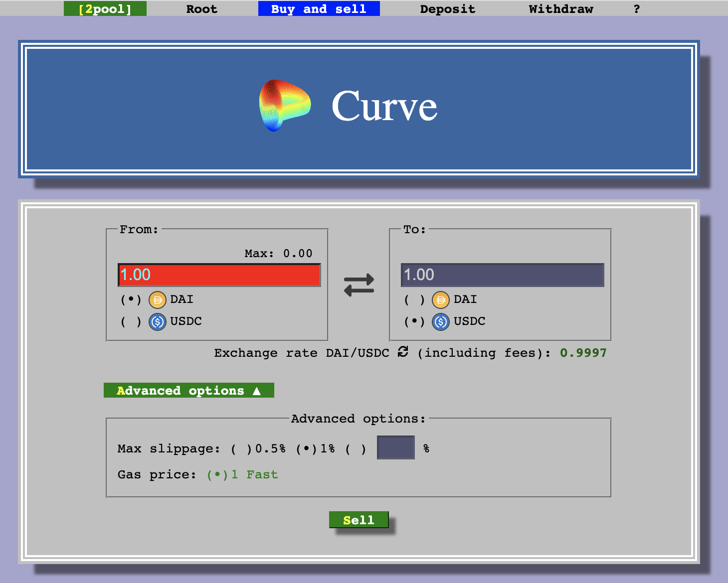Screen dimensions: 728x583
Task: Select USDC as the From currency
Action: pos(130,321)
